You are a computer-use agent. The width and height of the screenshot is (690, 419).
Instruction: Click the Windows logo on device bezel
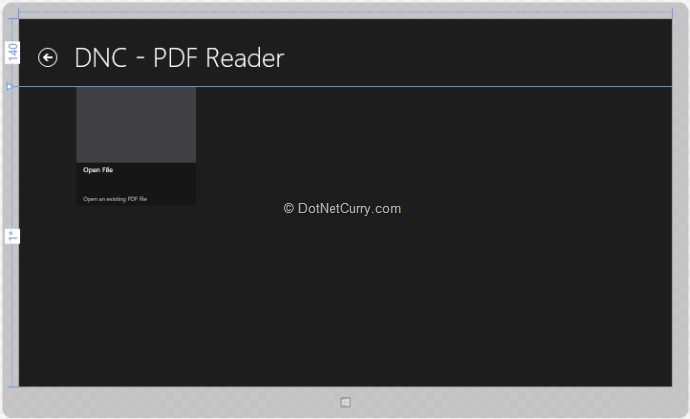pos(345,402)
